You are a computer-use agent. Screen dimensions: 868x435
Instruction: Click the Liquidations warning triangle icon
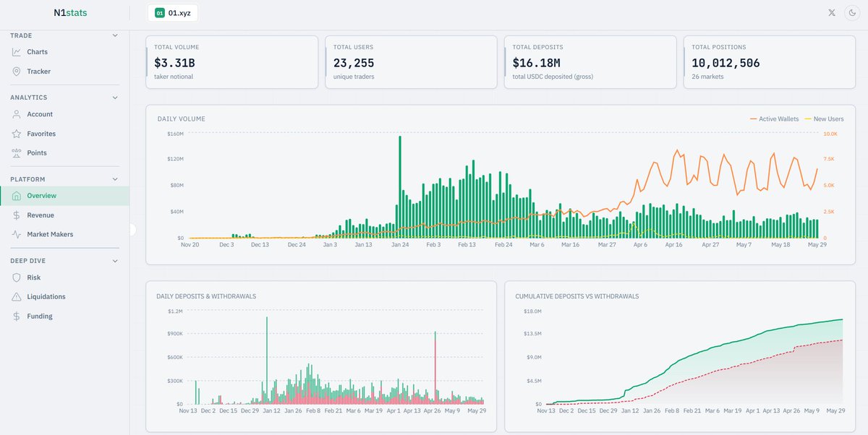(17, 297)
